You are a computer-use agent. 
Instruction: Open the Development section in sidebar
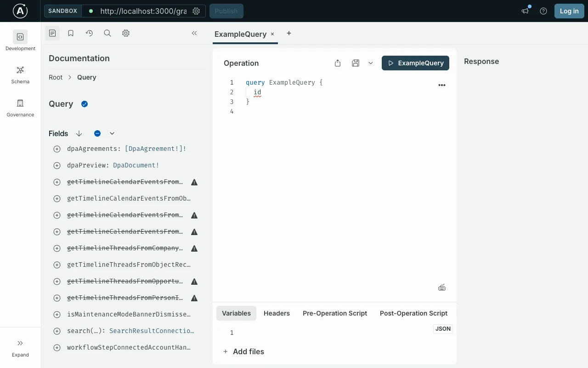pyautogui.click(x=20, y=40)
